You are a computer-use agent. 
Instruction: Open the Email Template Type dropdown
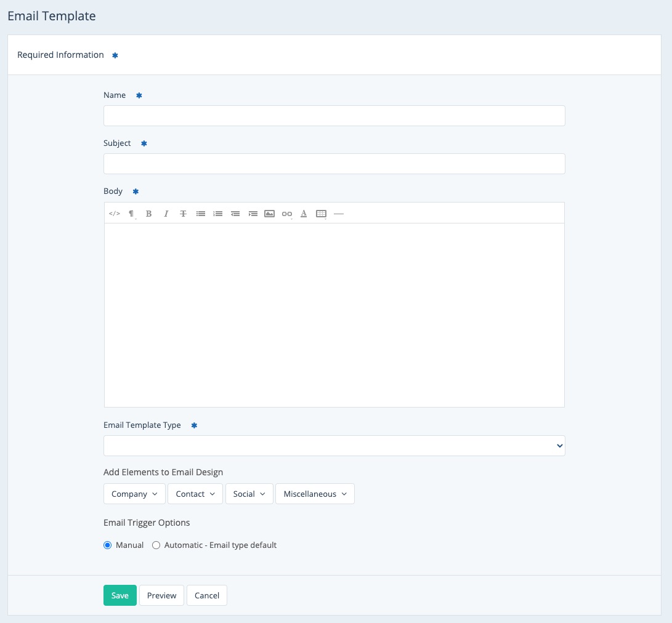(x=334, y=446)
